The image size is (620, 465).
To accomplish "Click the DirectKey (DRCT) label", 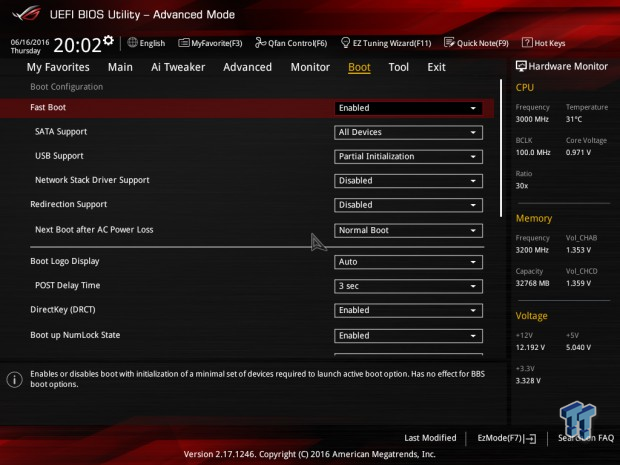I will click(x=63, y=310).
